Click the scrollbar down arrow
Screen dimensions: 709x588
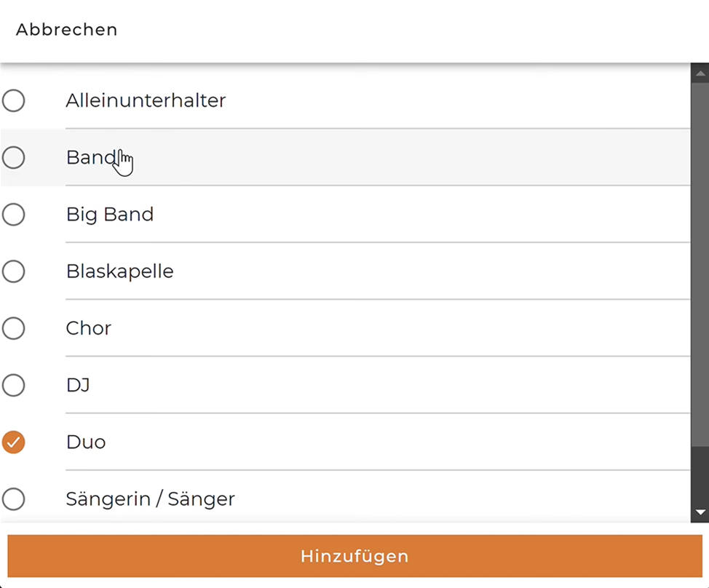coord(700,512)
